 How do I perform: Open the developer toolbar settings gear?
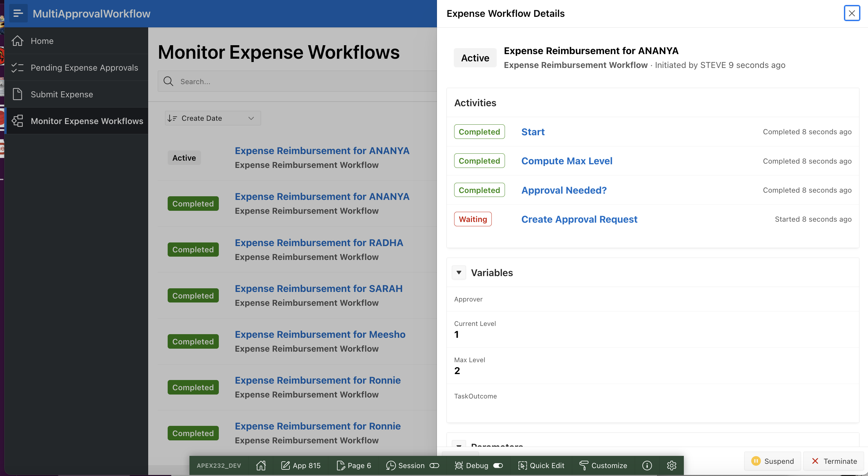[x=671, y=465]
